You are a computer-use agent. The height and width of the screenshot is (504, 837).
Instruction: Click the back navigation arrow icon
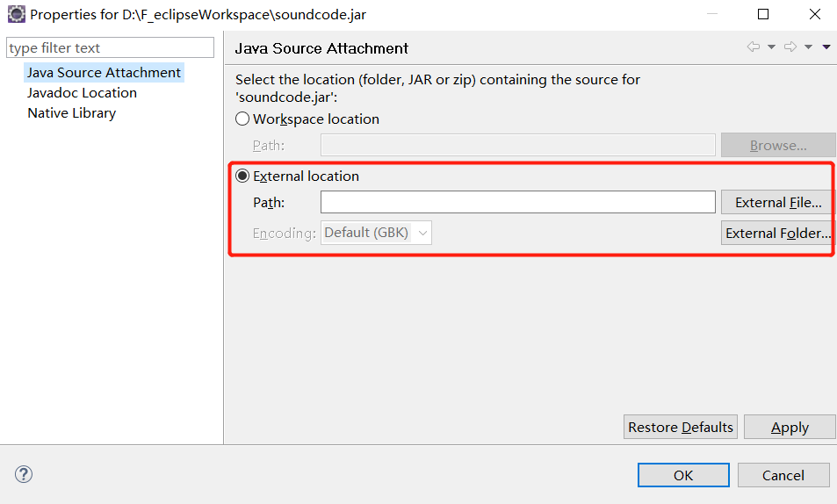pos(754,47)
